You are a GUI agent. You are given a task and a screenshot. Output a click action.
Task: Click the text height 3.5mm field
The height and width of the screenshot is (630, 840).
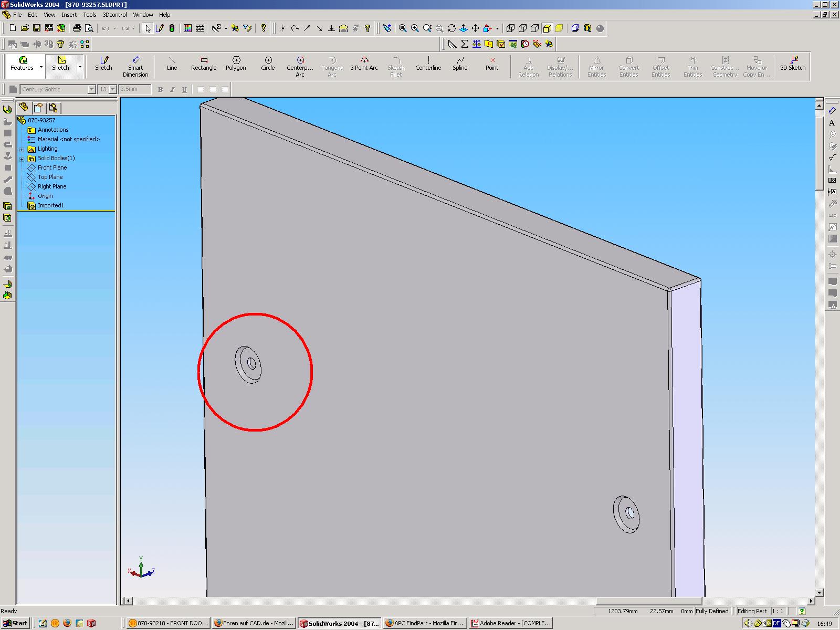click(135, 90)
